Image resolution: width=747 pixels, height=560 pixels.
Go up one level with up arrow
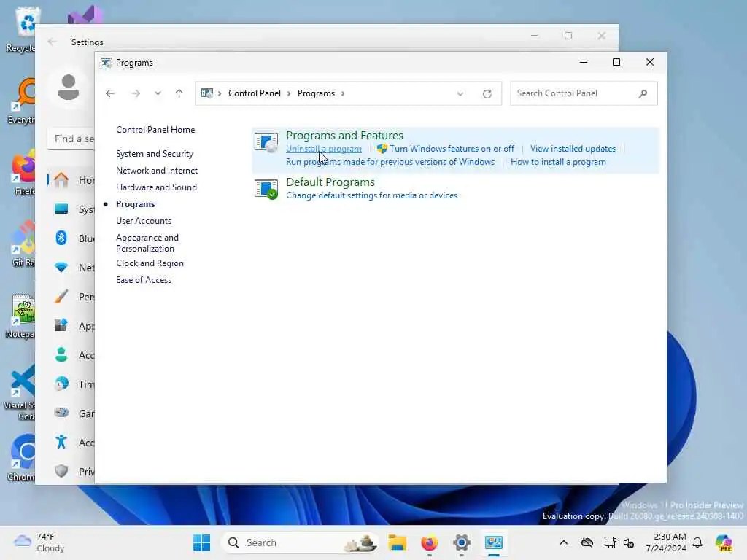[x=179, y=93]
